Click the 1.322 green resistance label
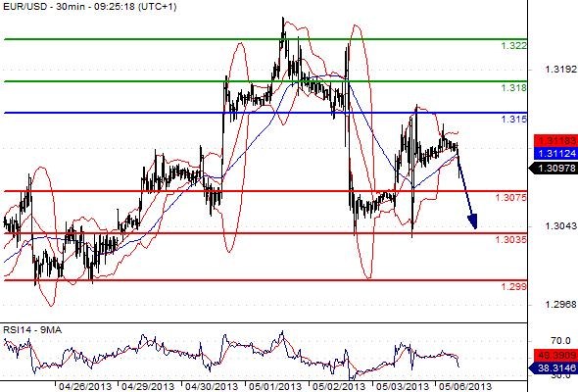This screenshot has height=392, width=578. click(514, 46)
